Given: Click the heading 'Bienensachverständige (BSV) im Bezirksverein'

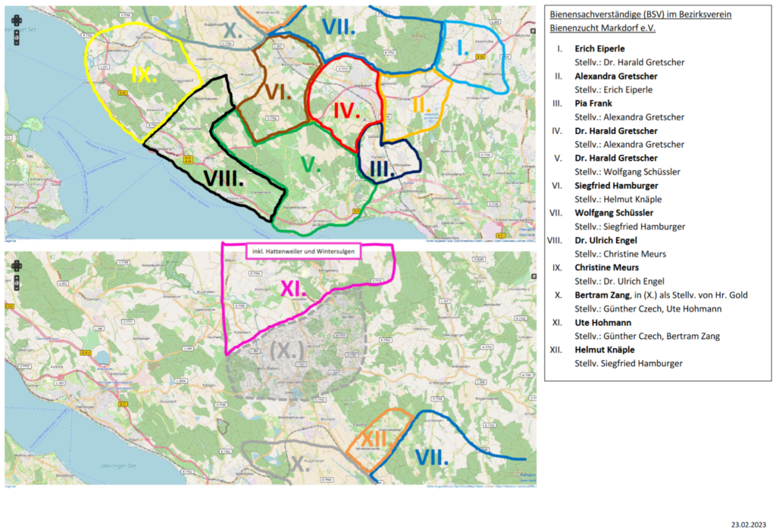Looking at the screenshot, I should (640, 14).
